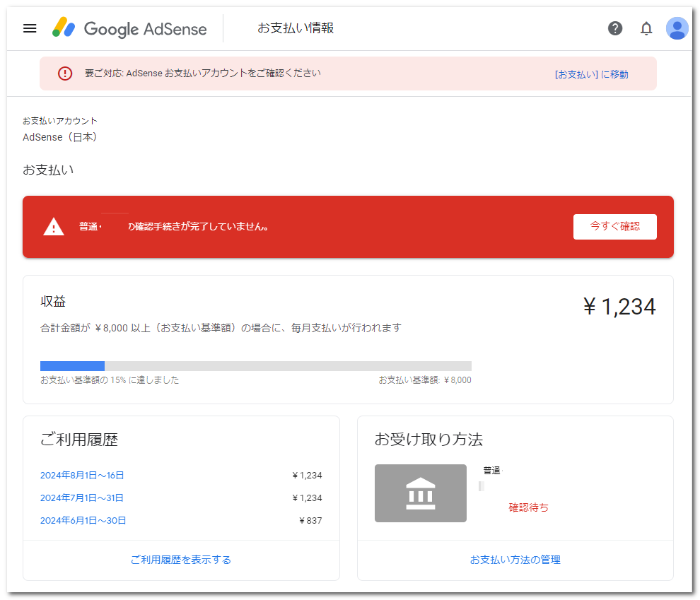This screenshot has width=700, height=600.
Task: Click お支払い方法の管理 link
Action: (515, 560)
